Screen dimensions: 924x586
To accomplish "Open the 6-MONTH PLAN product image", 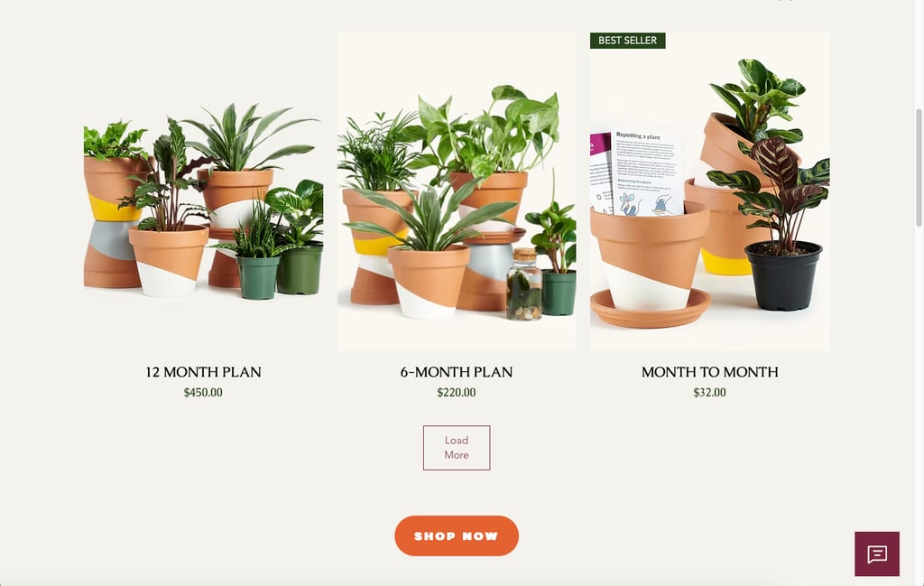I will (x=457, y=191).
